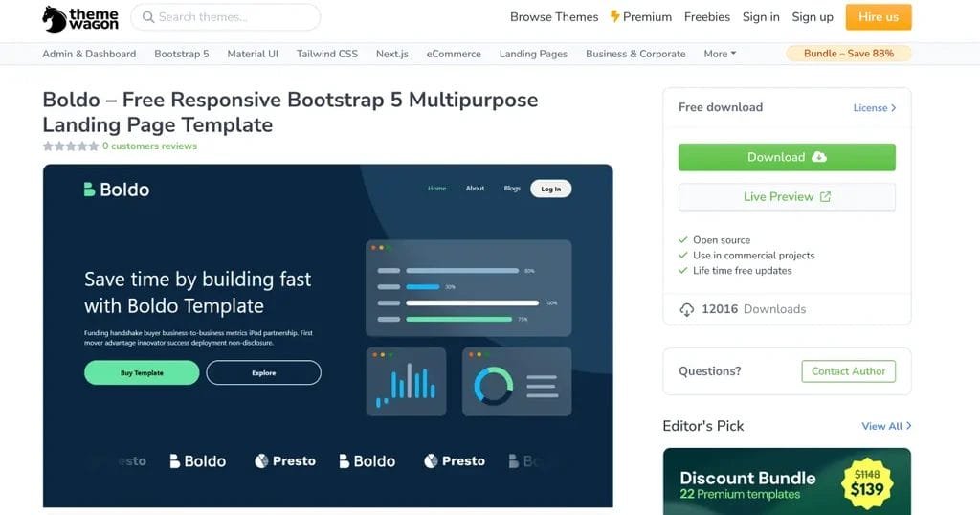This screenshot has width=980, height=515.
Task: Open View All editor's picks
Action: coord(886,426)
